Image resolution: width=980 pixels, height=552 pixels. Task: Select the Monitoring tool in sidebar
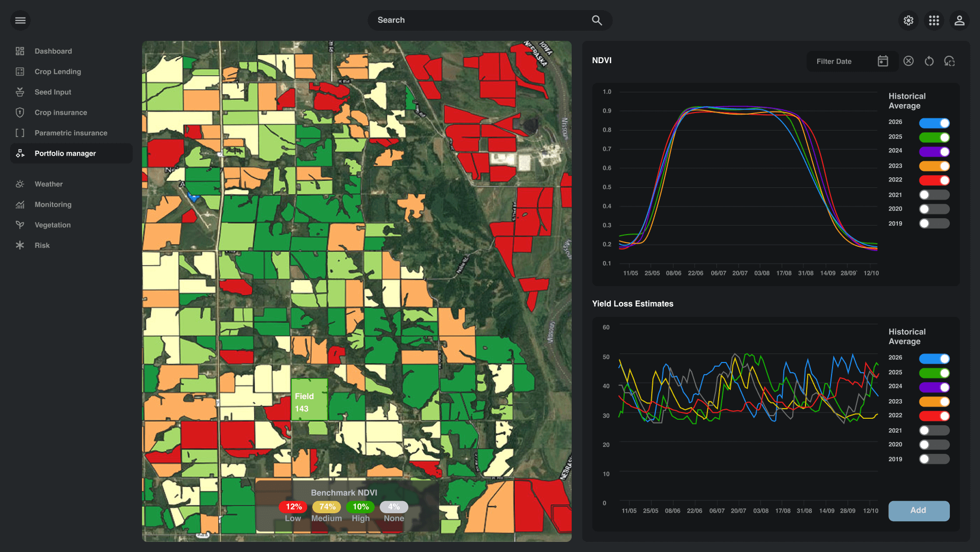52,204
